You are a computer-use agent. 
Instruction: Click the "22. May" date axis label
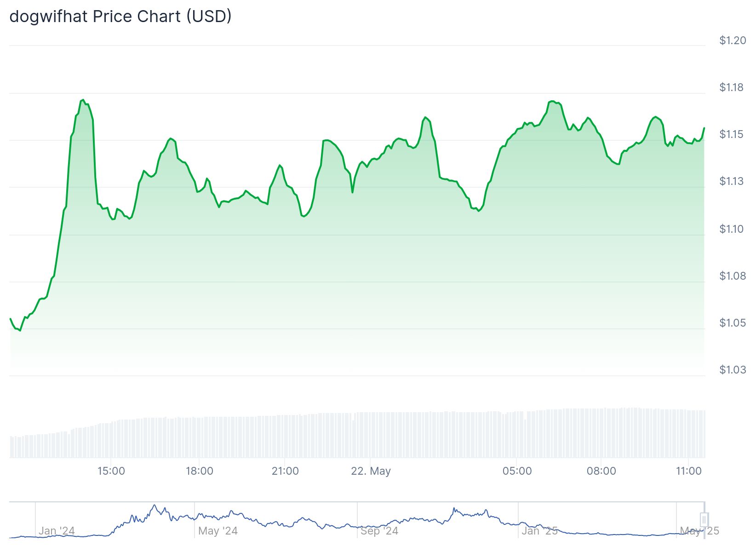371,471
